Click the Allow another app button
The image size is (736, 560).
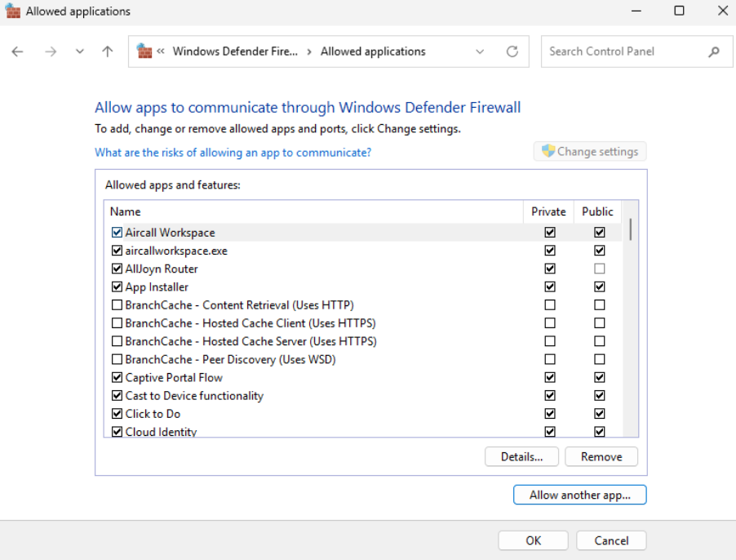tap(579, 495)
